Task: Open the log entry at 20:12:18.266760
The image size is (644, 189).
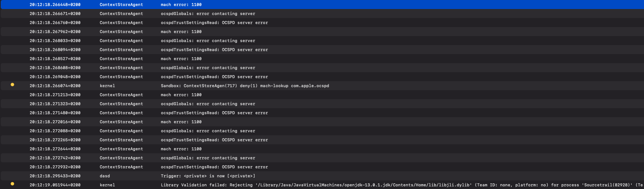Action: tap(322, 23)
